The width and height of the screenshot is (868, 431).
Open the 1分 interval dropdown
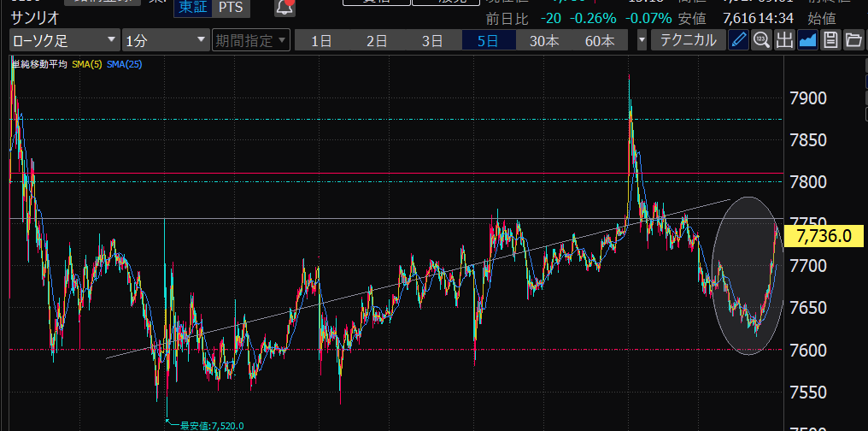166,40
